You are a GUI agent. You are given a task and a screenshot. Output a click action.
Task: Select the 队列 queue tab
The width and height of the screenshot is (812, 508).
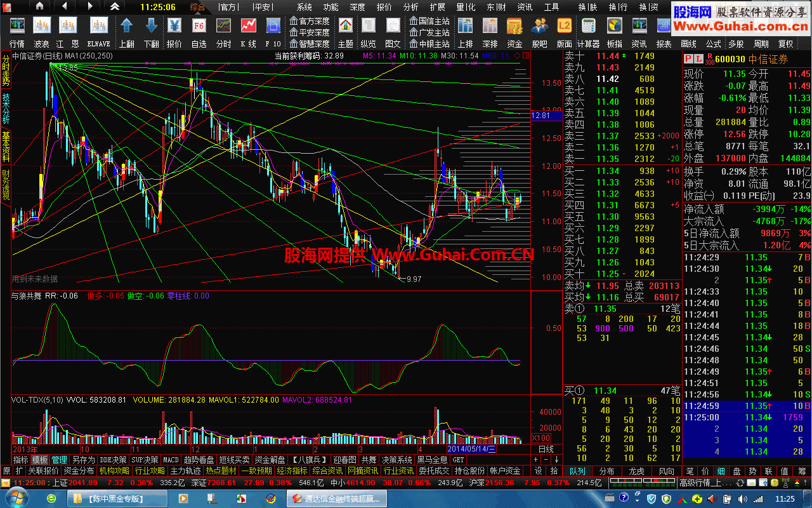(578, 471)
